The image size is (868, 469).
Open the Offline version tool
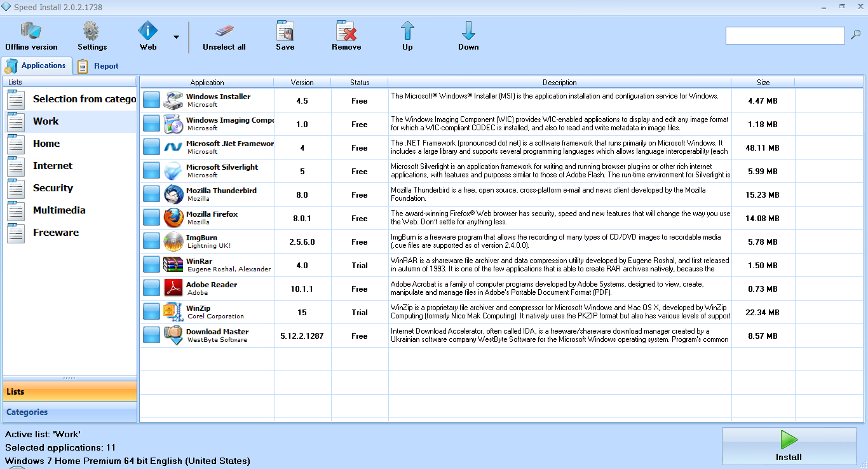point(31,36)
